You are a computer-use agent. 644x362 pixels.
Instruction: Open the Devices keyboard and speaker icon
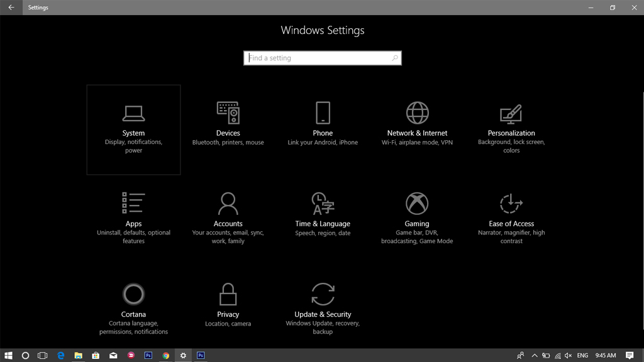point(228,112)
